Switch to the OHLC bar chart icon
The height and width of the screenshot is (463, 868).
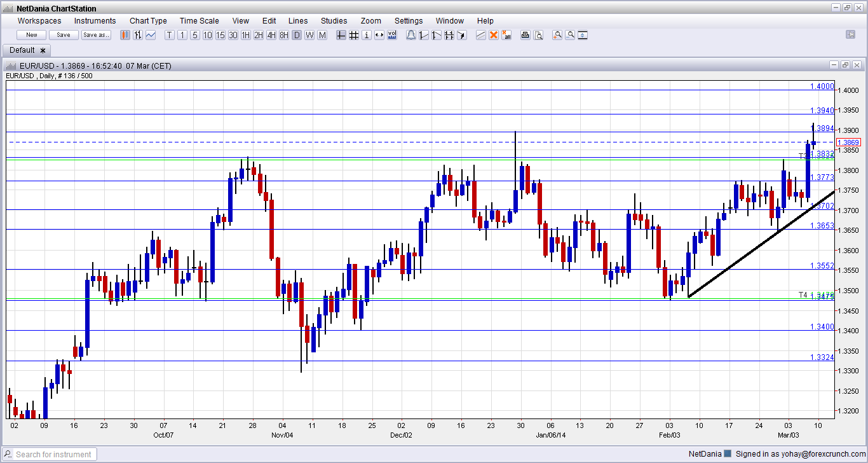pyautogui.click(x=138, y=35)
